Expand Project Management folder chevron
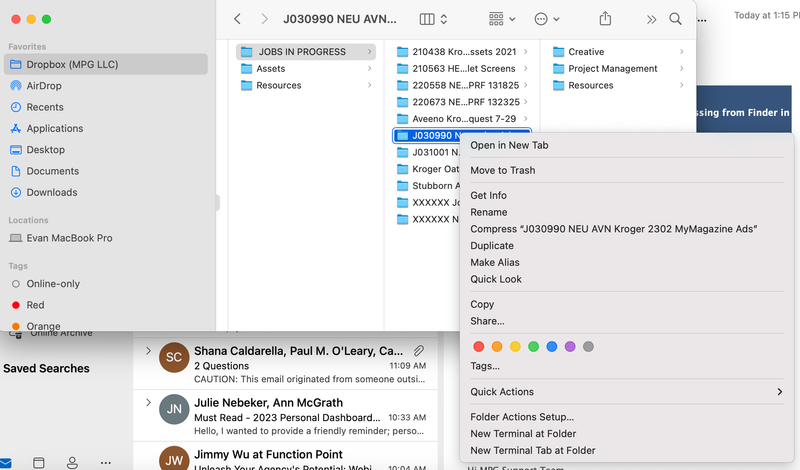Viewport: 800px width, 470px height. click(682, 68)
